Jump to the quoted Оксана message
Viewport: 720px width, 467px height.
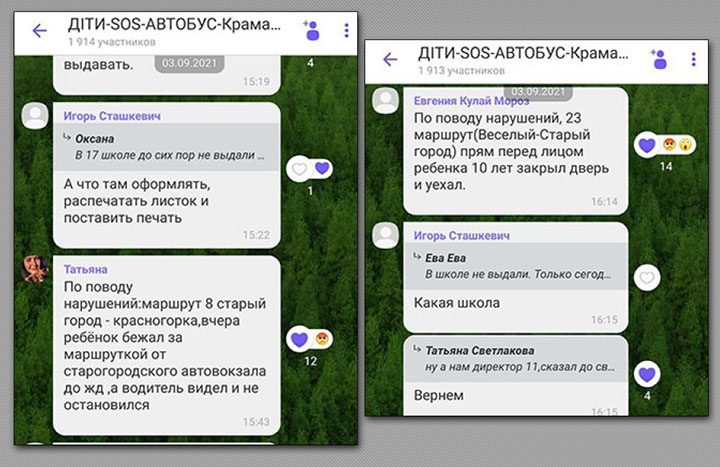165,147
